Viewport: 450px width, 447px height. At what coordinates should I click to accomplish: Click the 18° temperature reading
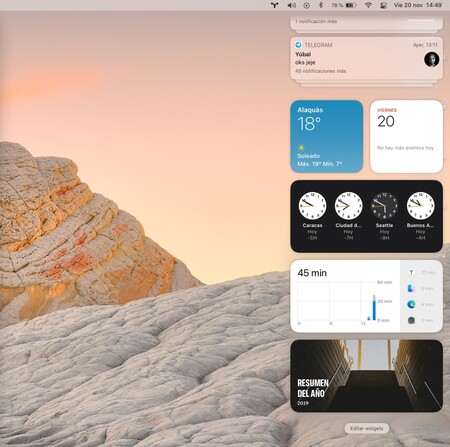coord(309,124)
